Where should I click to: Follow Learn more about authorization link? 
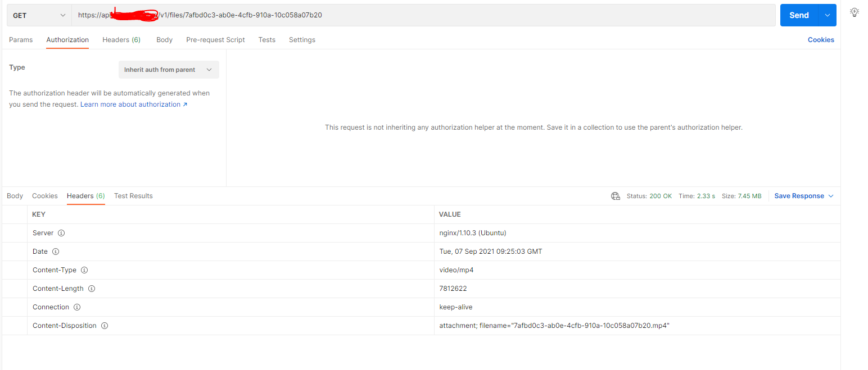coord(134,104)
